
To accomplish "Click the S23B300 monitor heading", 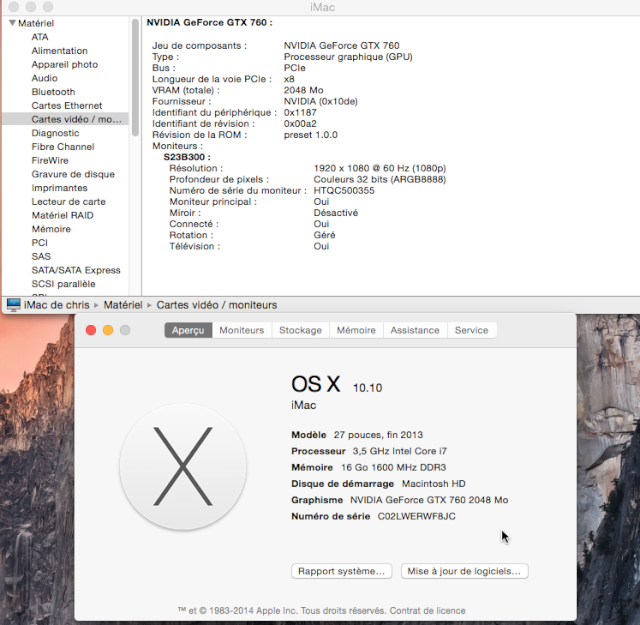I will 187,157.
